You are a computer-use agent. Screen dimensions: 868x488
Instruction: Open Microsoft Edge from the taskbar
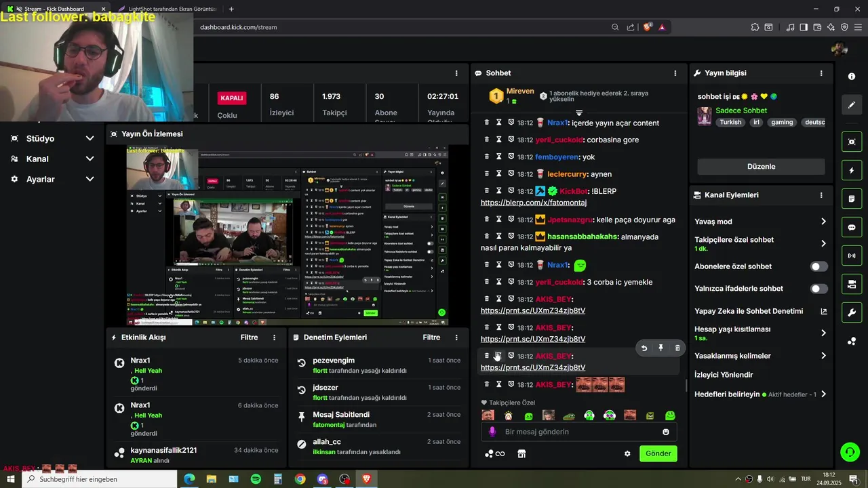(x=189, y=479)
